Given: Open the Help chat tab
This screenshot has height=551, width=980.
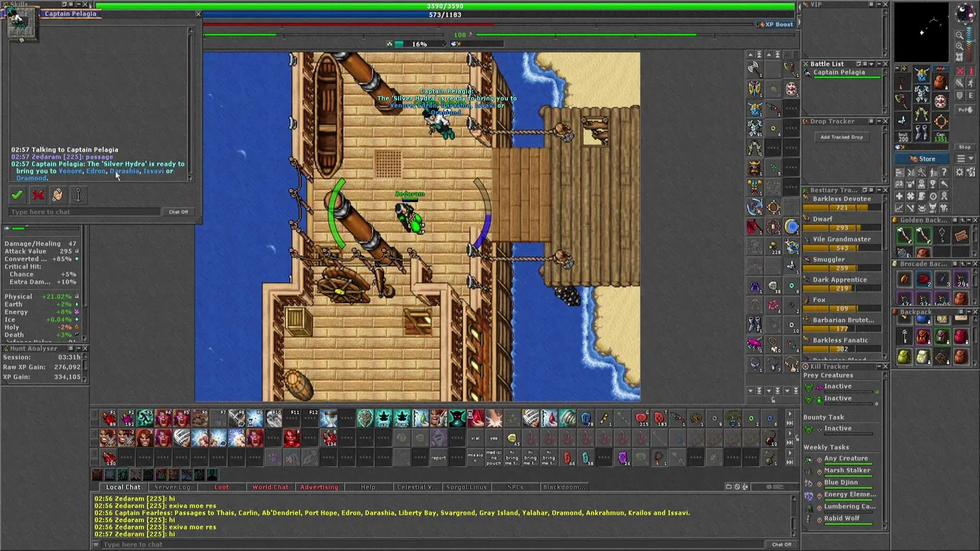Looking at the screenshot, I should pos(368,487).
